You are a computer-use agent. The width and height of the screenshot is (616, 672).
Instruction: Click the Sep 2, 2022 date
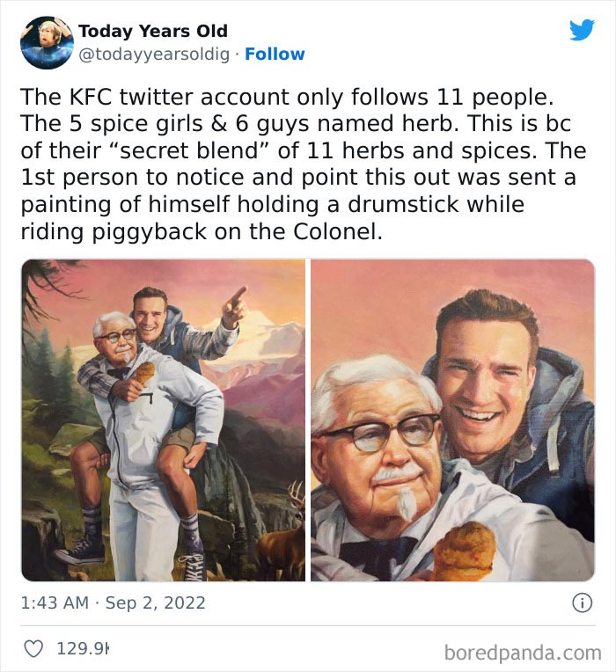[x=156, y=603]
